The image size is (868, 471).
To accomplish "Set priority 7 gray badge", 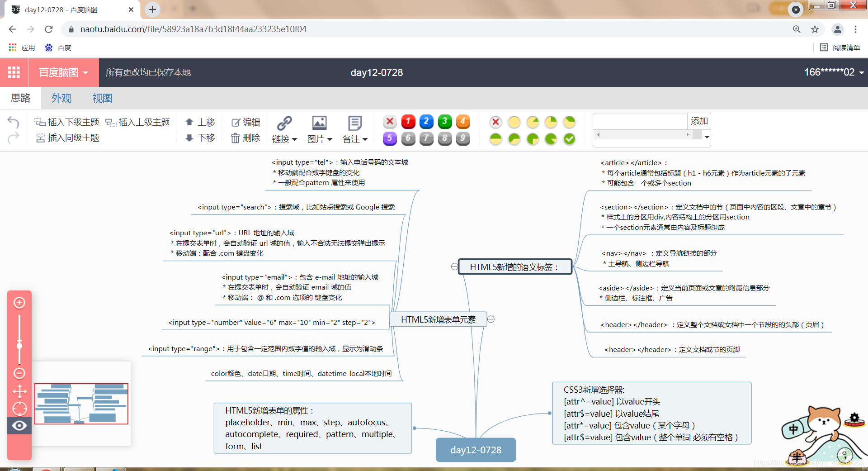I will click(426, 138).
